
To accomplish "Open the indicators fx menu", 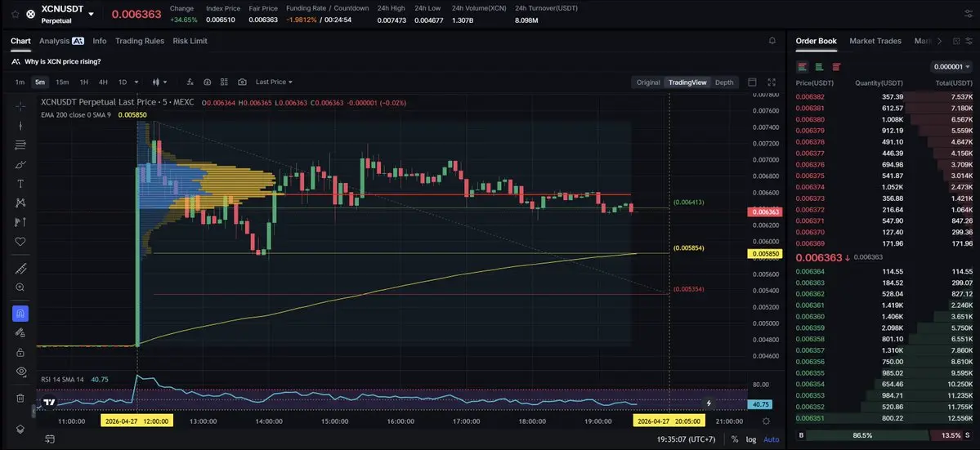I will coord(190,82).
